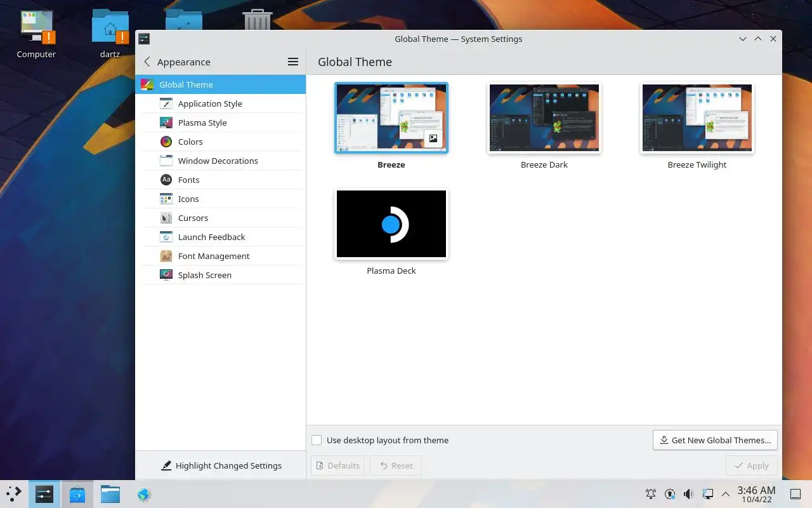The image size is (812, 508).
Task: Open the application launcher in taskbar
Action: click(x=14, y=493)
